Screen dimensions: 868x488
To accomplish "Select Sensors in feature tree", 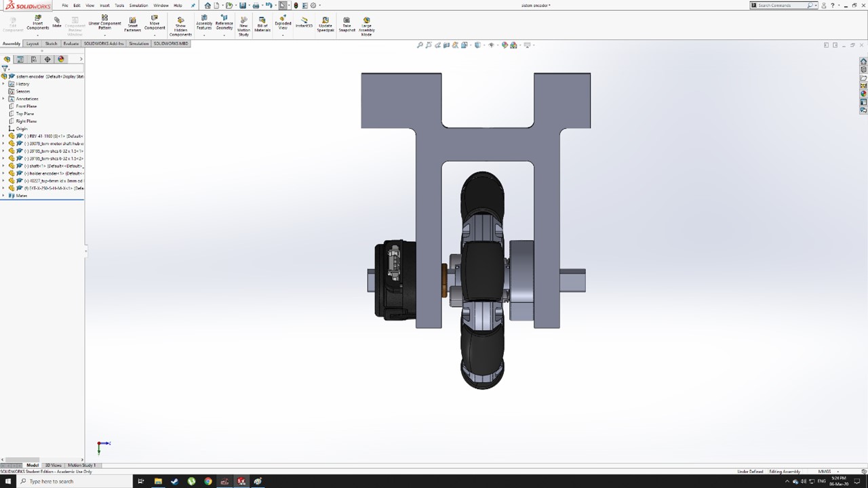I will 23,91.
